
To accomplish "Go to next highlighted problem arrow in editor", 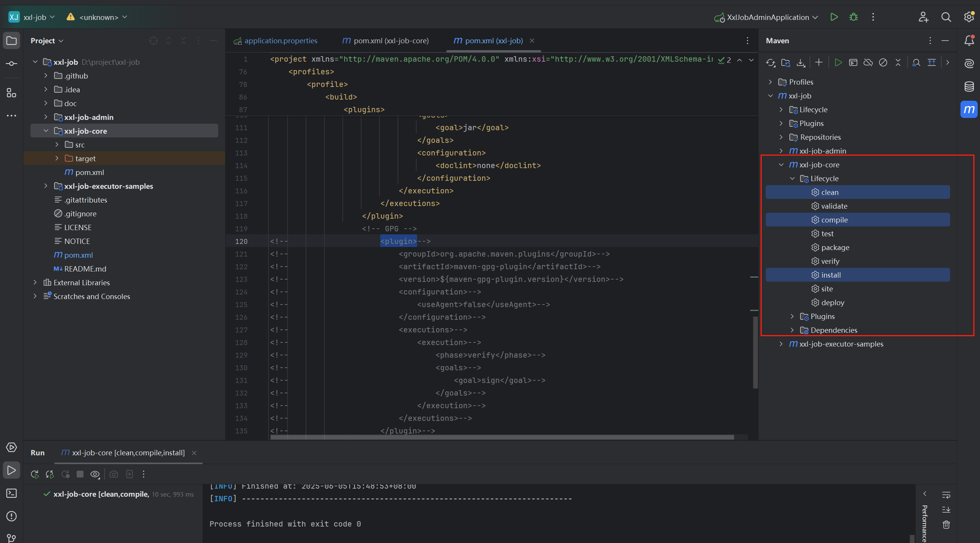I will click(751, 60).
